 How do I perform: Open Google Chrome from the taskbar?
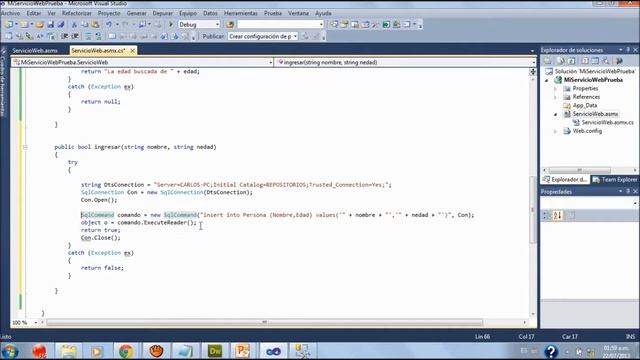[x=126, y=351]
